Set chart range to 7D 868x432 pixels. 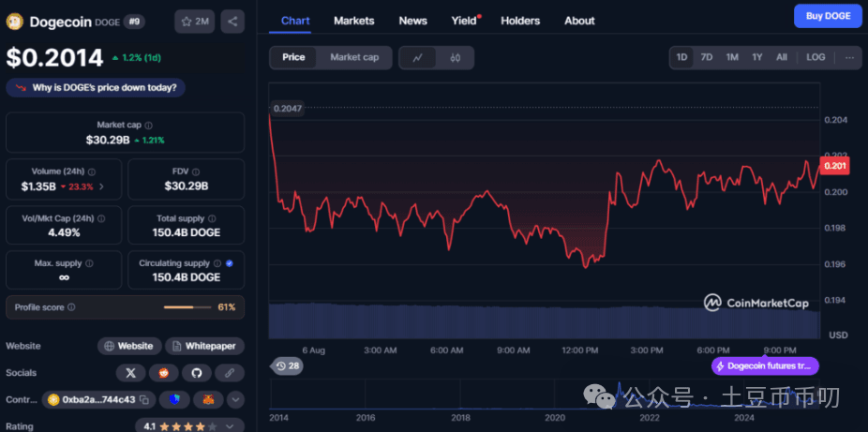pyautogui.click(x=707, y=57)
